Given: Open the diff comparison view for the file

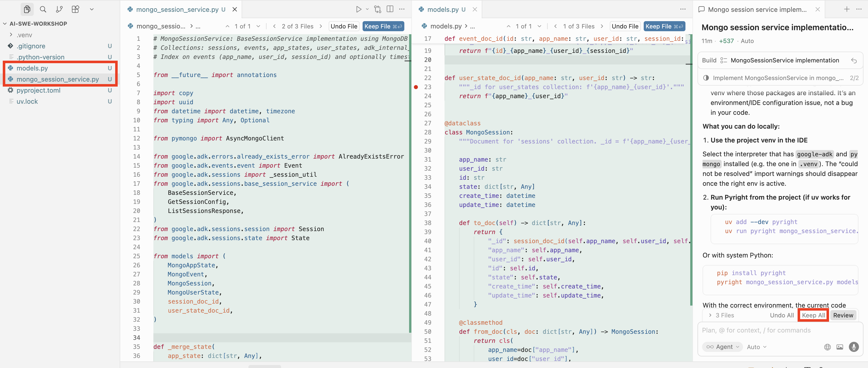Looking at the screenshot, I should click(x=378, y=9).
